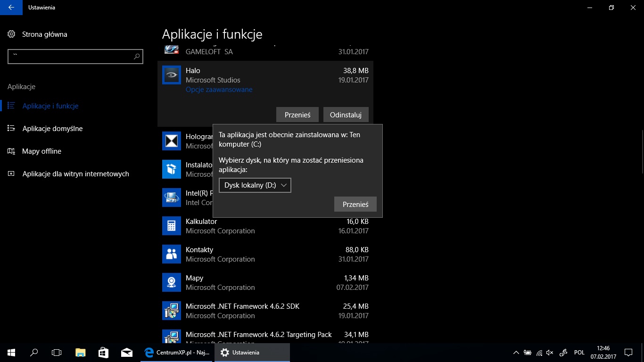Image resolution: width=644 pixels, height=362 pixels.
Task: Select Aplikacje i funkcje in sidebar
Action: 50,106
